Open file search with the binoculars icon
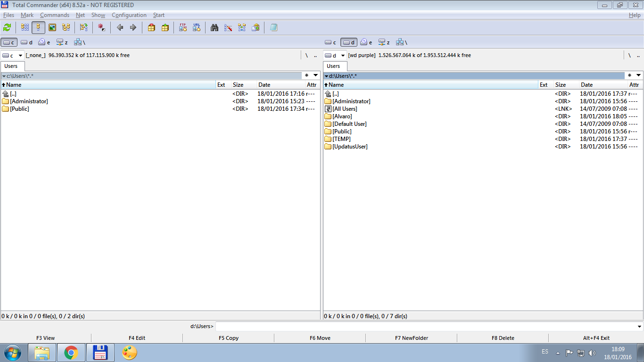 point(215,28)
